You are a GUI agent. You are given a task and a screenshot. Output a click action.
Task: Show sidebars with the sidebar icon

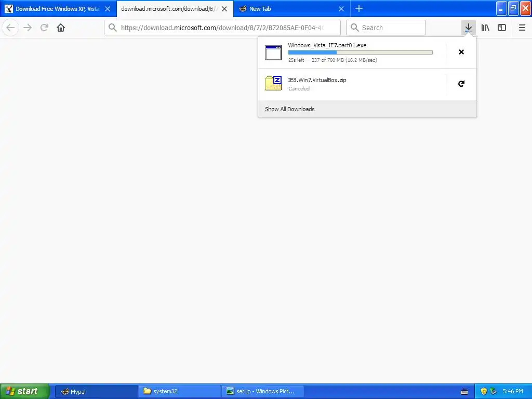coord(502,28)
